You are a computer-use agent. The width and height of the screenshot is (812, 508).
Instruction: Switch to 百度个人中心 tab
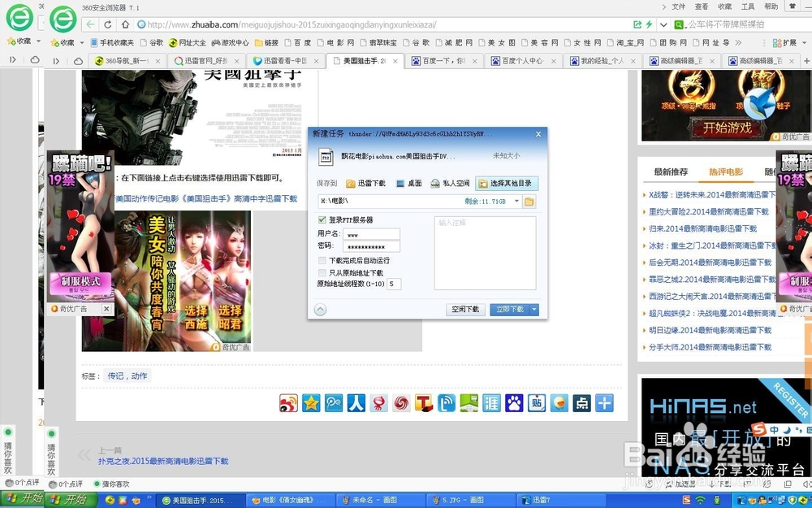tap(524, 61)
